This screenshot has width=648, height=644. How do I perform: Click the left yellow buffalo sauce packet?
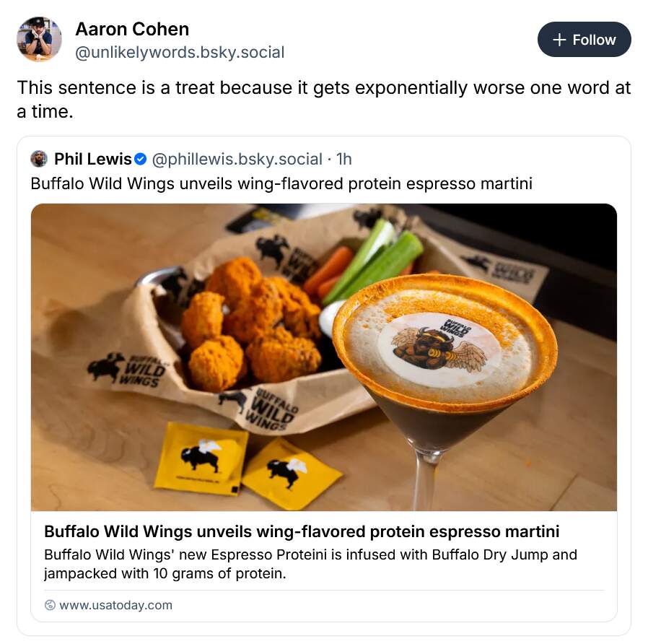(201, 459)
